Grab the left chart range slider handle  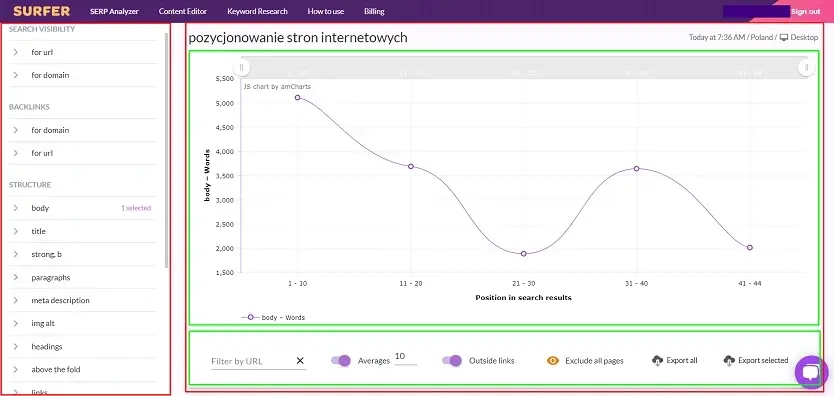pos(241,67)
